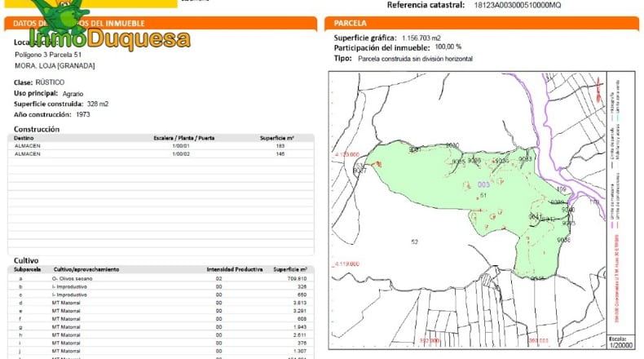The width and height of the screenshot is (644, 359).
Task: Click the 3.813 surface value
Action: (x=300, y=303)
